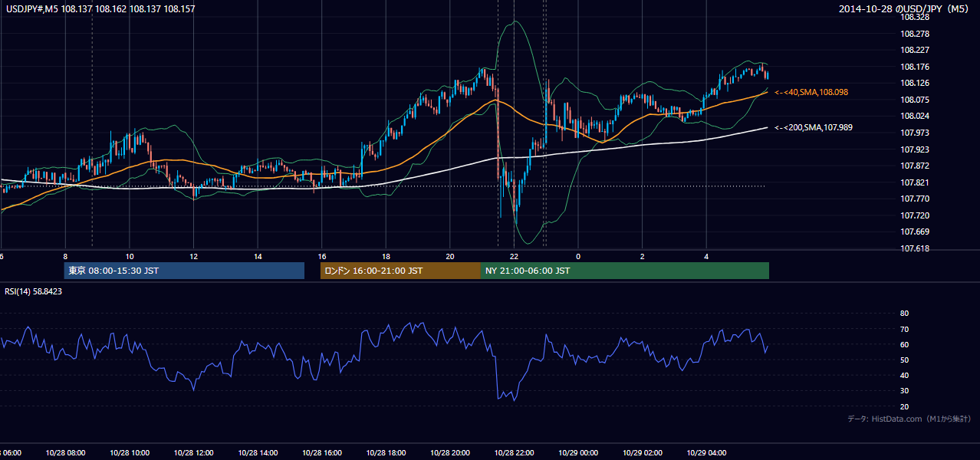Click RSI scale value 20
The image size is (980, 460).
point(904,406)
